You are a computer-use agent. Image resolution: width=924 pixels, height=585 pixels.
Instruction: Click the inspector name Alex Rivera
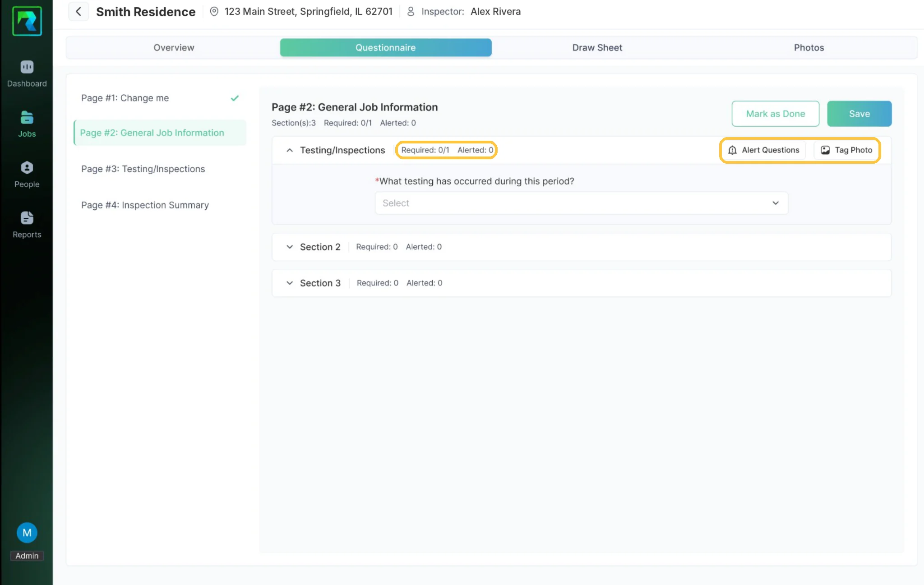495,12
